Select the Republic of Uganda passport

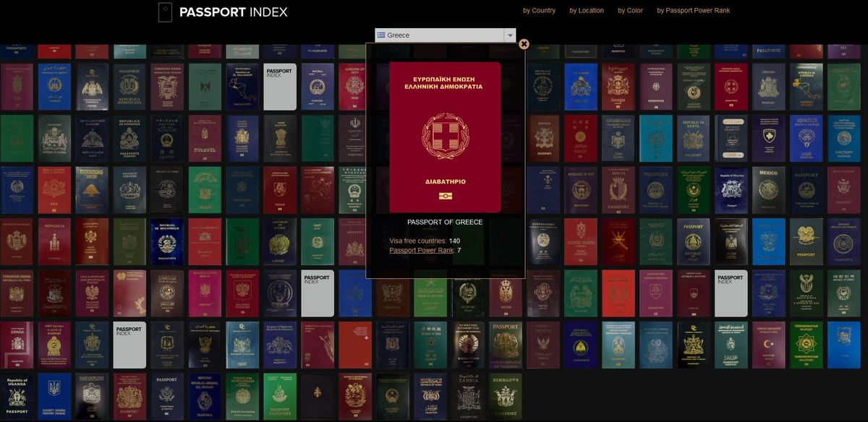(17, 397)
